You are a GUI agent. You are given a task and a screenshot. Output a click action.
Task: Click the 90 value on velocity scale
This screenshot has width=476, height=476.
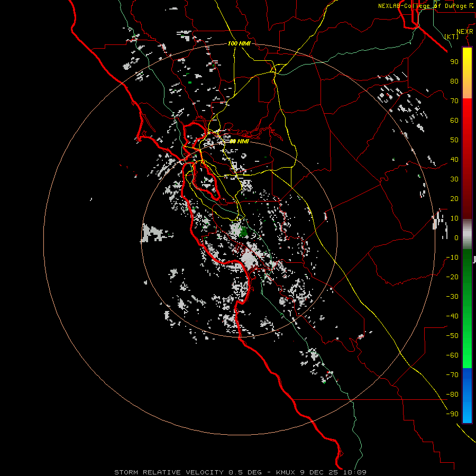point(454,62)
